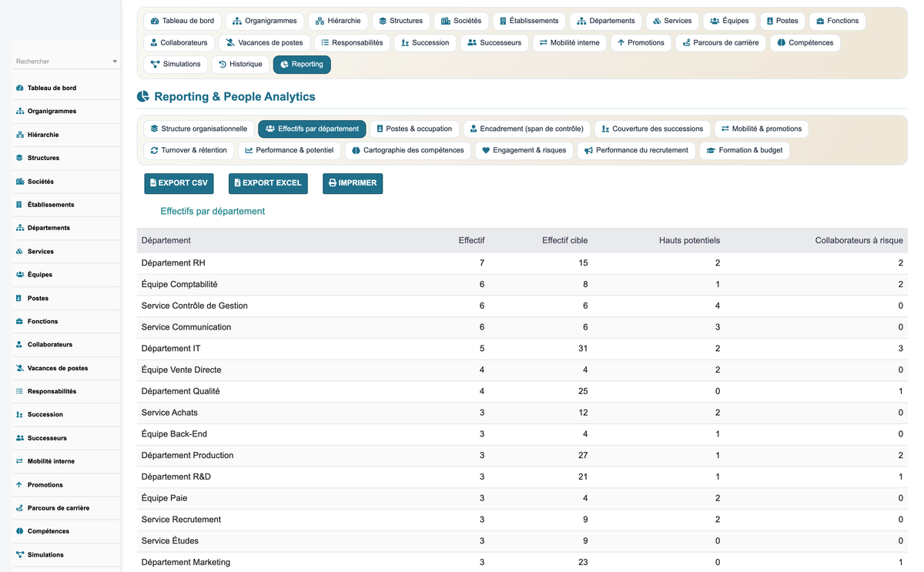
Task: Click the Organigrammes sidebar icon
Action: tap(19, 112)
